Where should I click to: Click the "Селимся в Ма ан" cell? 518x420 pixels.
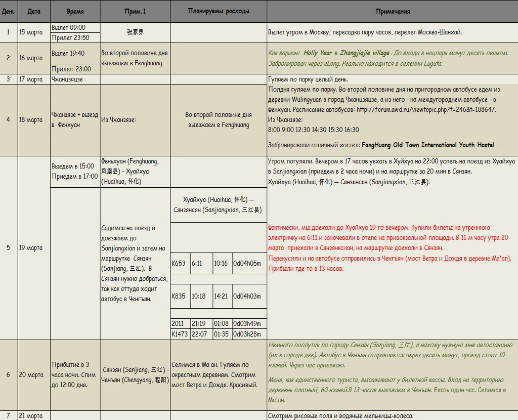click(x=219, y=375)
